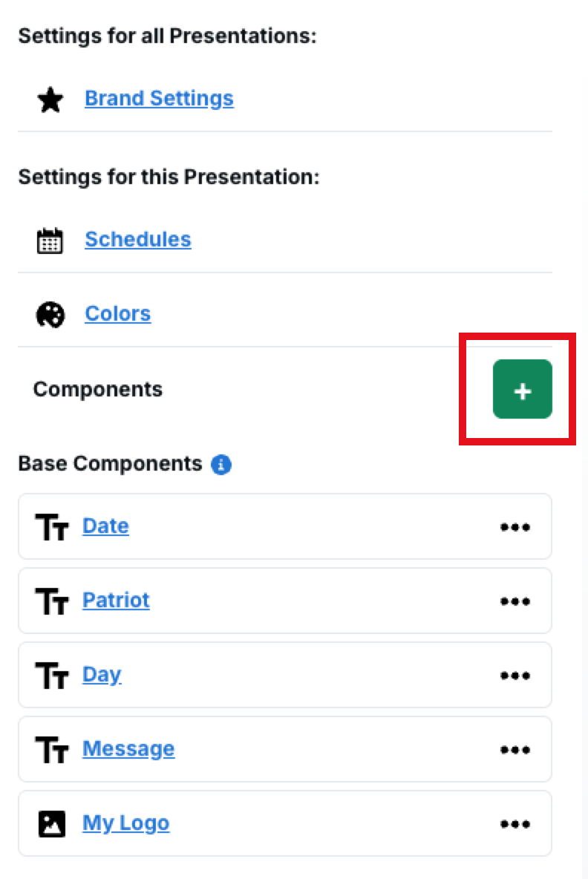Image resolution: width=588 pixels, height=879 pixels.
Task: Open the three-dot menu for Patriot
Action: [x=514, y=601]
